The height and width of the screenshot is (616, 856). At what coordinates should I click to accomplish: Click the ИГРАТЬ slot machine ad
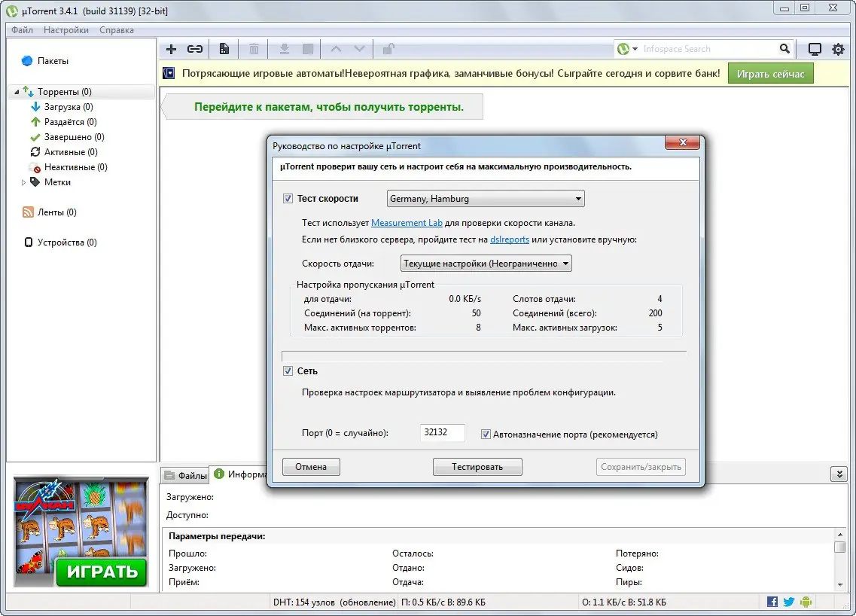click(x=81, y=532)
